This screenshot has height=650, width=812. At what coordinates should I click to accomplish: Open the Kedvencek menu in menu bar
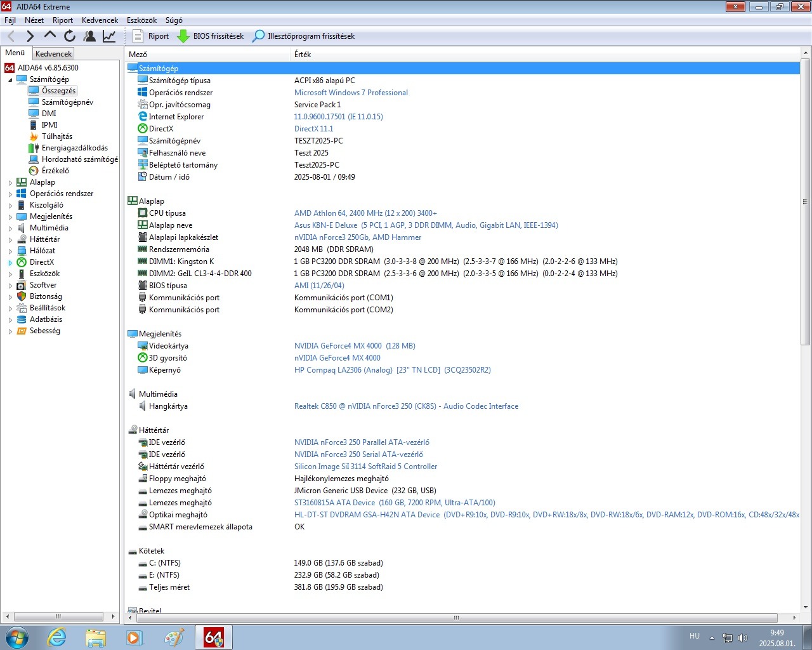[100, 20]
